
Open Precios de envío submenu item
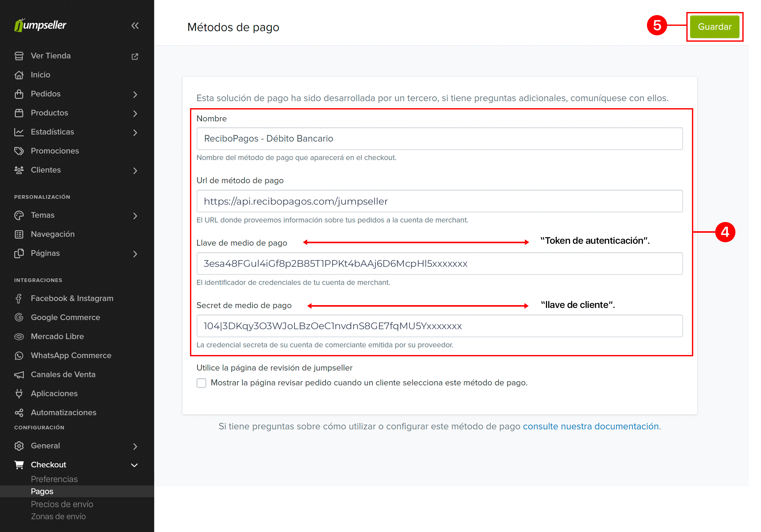click(x=62, y=504)
